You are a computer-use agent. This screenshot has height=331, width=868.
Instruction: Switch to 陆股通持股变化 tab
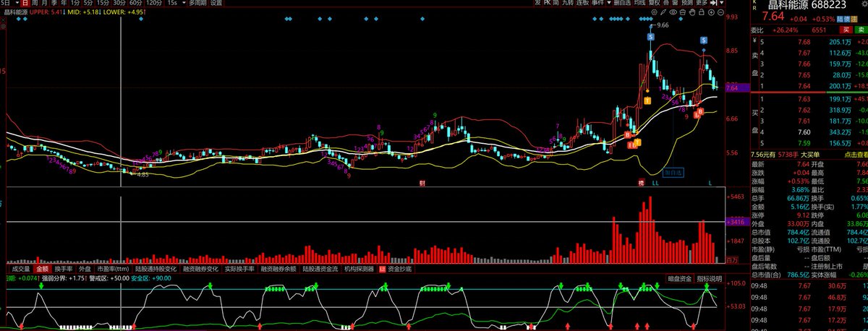[x=156, y=268]
